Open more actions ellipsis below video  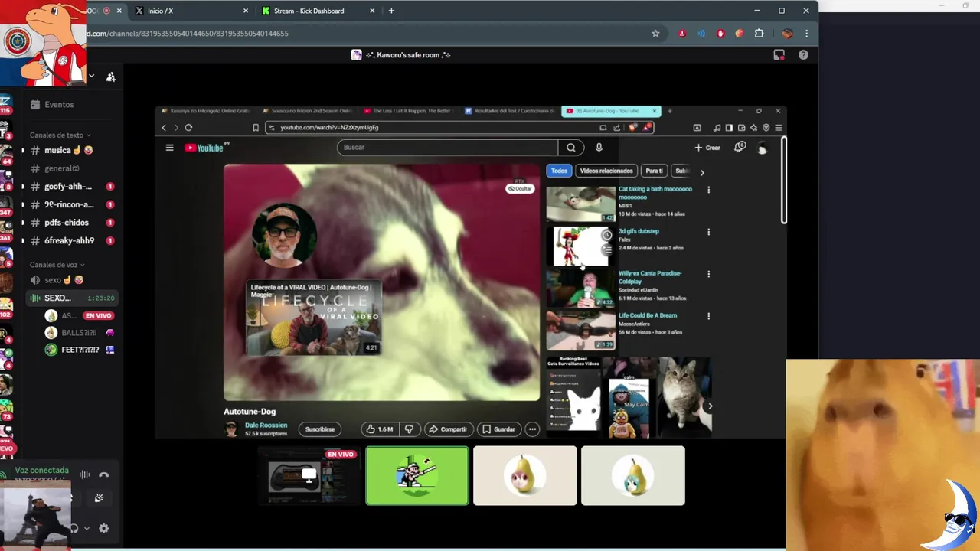(532, 429)
